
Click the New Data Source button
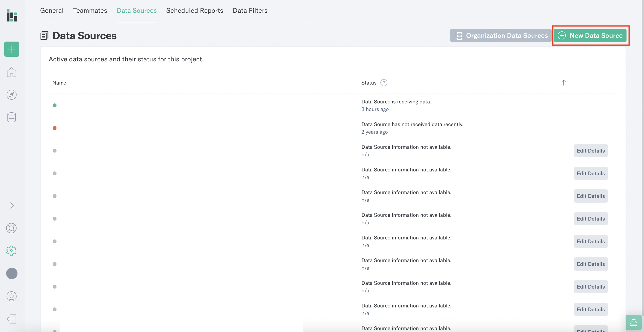[x=591, y=35]
